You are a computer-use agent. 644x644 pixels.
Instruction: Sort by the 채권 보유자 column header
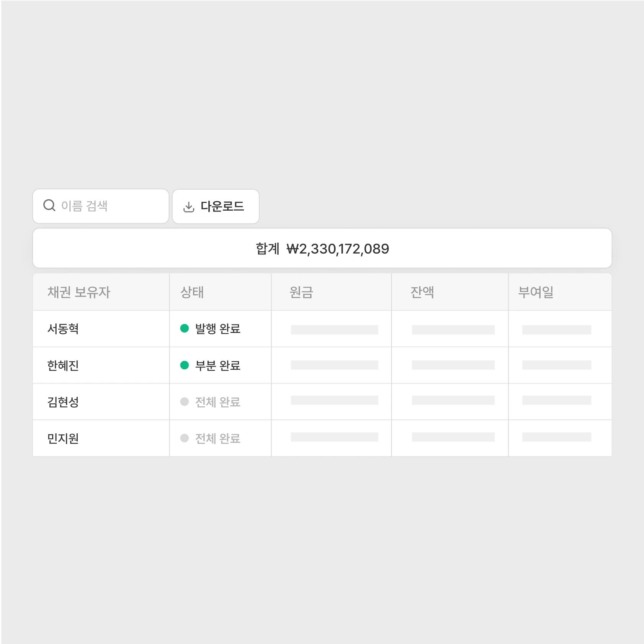tap(79, 292)
